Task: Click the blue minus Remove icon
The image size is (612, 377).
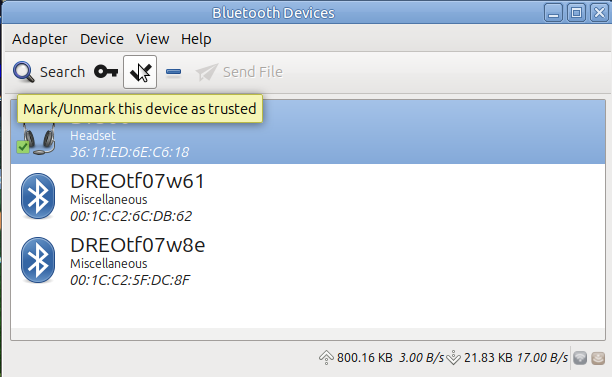Action: click(173, 72)
